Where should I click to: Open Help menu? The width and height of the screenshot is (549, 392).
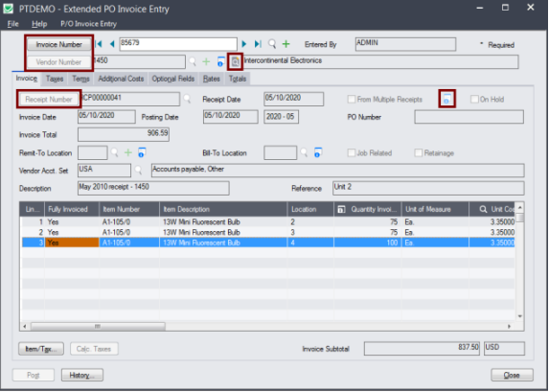[39, 24]
